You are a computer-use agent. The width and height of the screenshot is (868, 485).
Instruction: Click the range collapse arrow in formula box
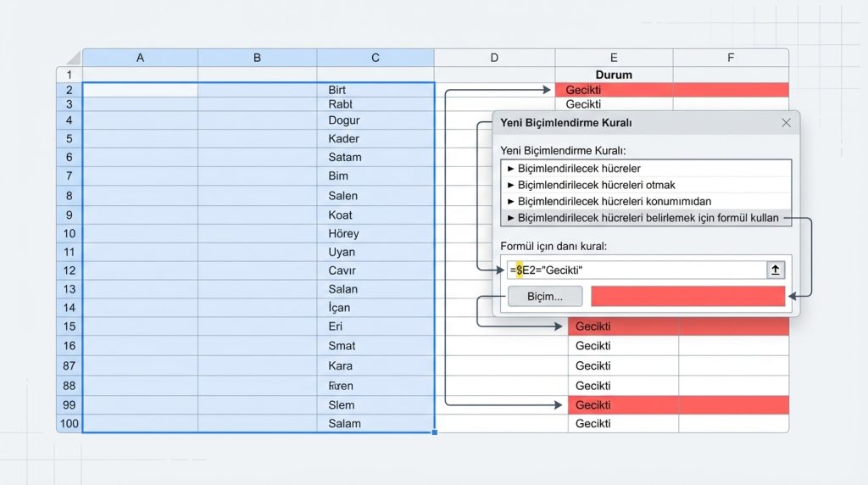775,270
